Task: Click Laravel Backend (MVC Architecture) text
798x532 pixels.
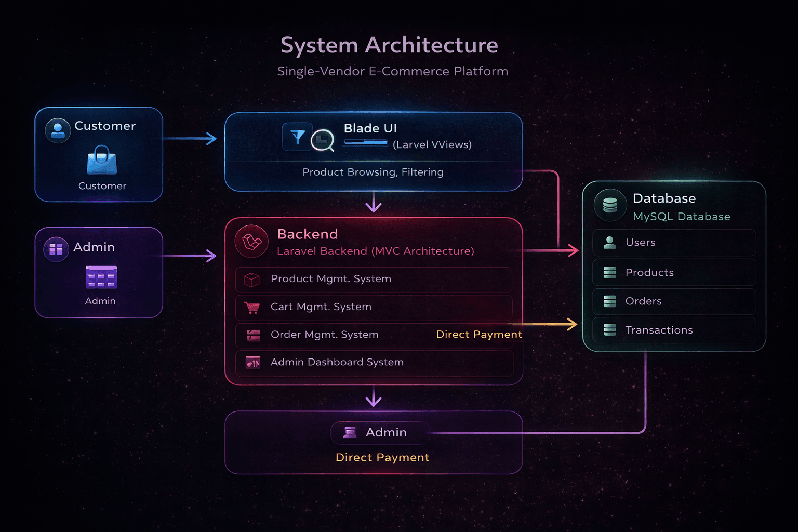Action: pyautogui.click(x=376, y=251)
